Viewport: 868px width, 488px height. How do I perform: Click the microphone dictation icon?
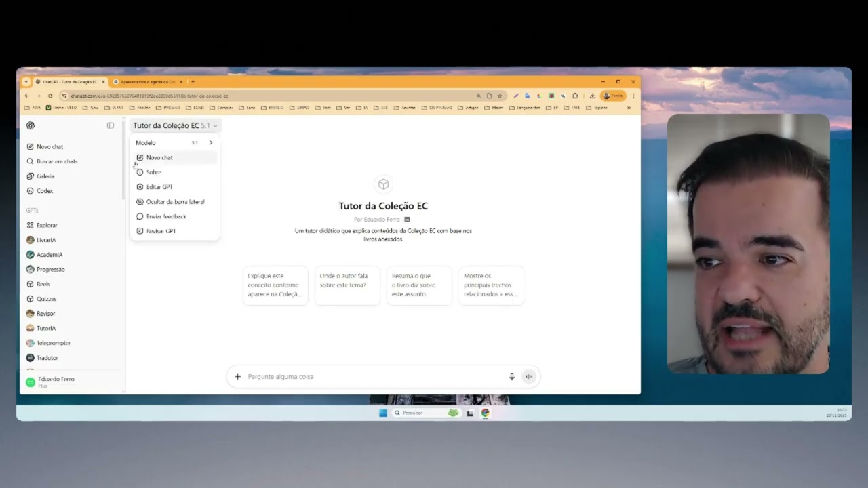tap(512, 377)
